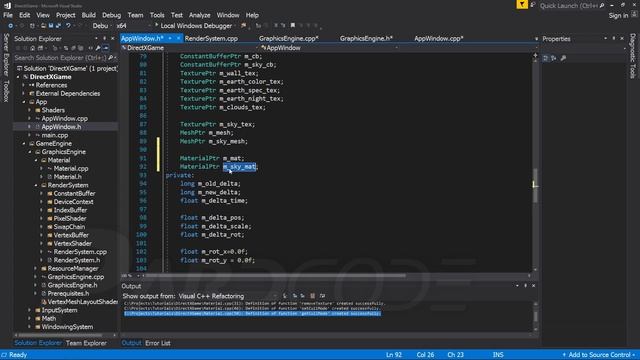This screenshot has height=360, width=640.
Task: Select main.cpp in Solution Explorer
Action: pos(55,136)
